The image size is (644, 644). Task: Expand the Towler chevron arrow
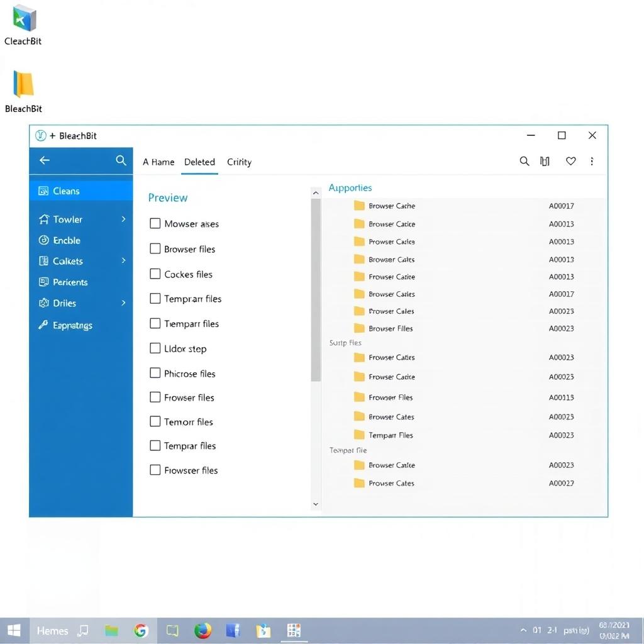coord(123,219)
